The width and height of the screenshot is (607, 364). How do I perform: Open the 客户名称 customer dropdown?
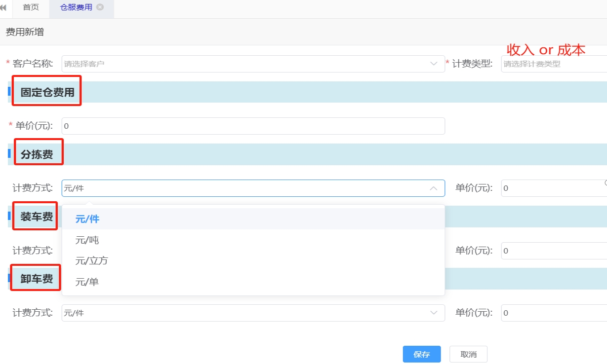pyautogui.click(x=253, y=64)
